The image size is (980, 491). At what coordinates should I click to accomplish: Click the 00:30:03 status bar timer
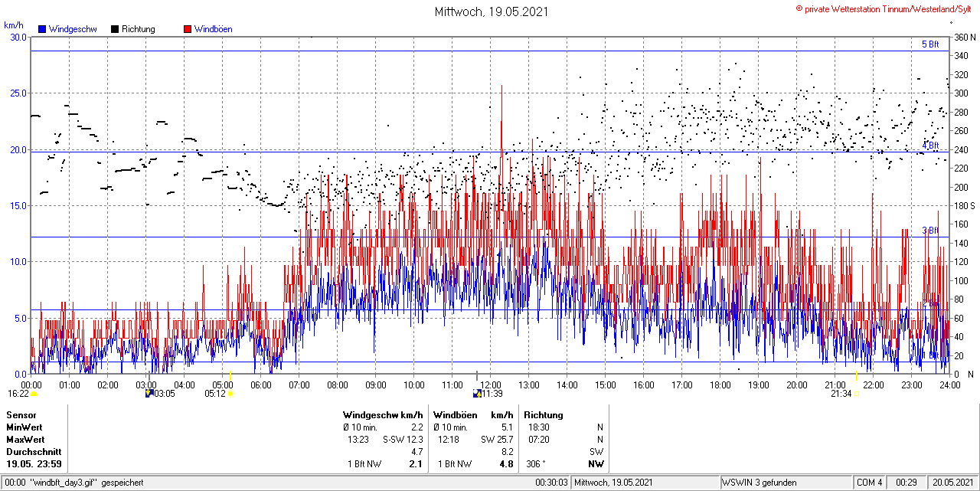(x=552, y=483)
